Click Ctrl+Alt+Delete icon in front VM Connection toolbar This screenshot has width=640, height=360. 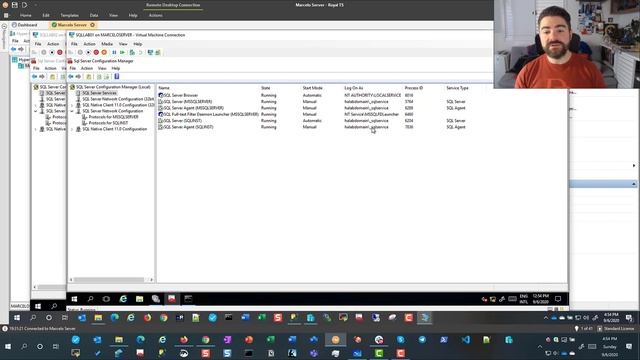coord(71,52)
